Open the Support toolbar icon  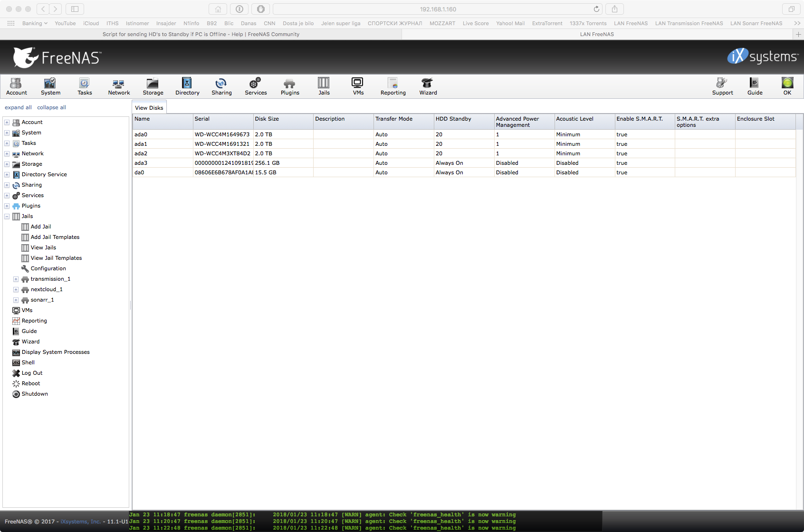[x=722, y=86]
